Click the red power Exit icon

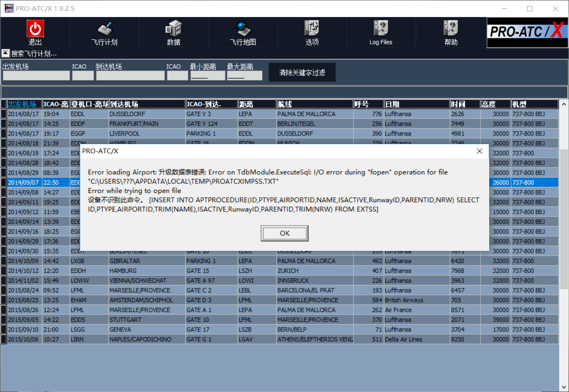35,29
